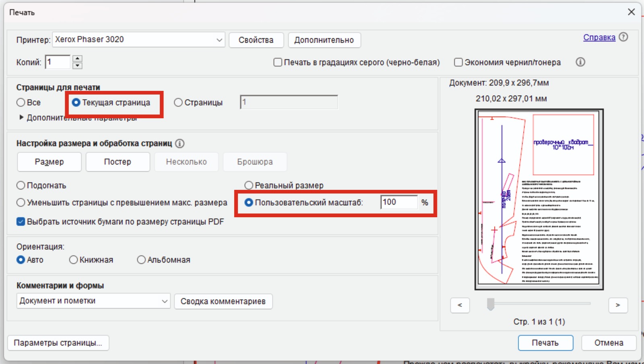
Task: Close the Печать dialog with the X
Action: (x=631, y=12)
